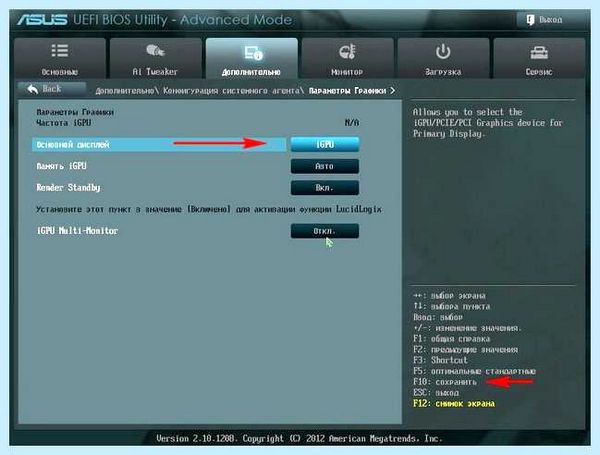Click the выбор экрана arrow keys hint
600x455 pixels.
449,296
